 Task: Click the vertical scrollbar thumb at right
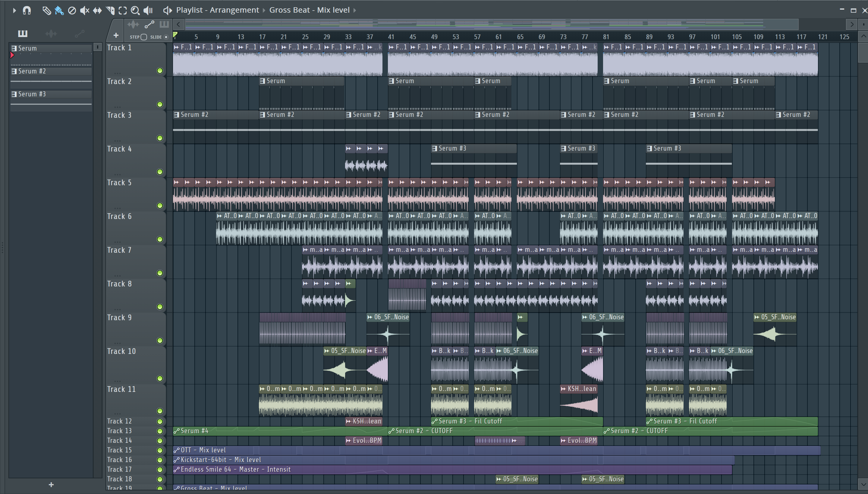coord(863,53)
